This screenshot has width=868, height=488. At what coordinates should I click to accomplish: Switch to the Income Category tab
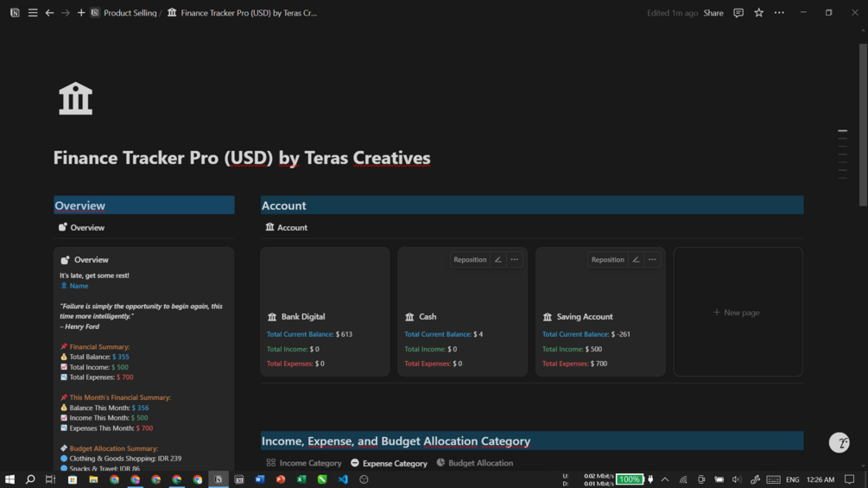click(x=304, y=463)
